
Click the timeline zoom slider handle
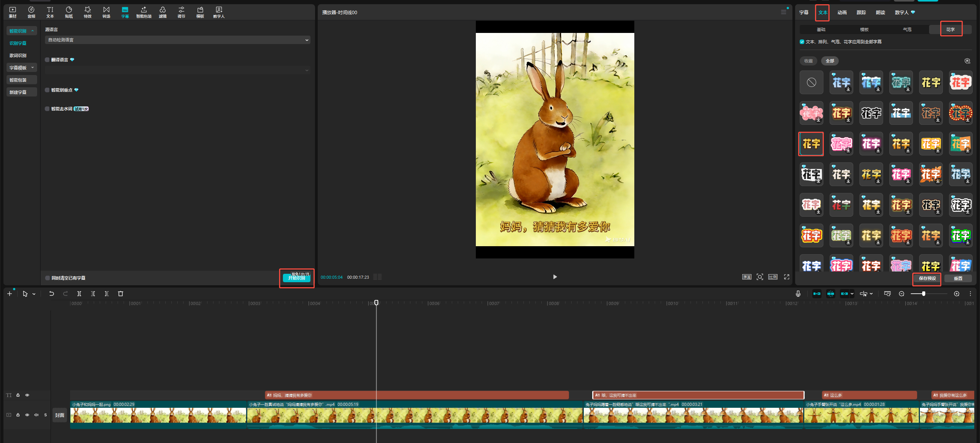[924, 294]
